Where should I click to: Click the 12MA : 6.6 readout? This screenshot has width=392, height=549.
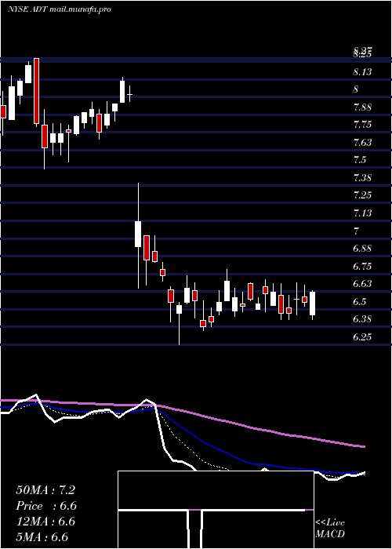click(45, 522)
